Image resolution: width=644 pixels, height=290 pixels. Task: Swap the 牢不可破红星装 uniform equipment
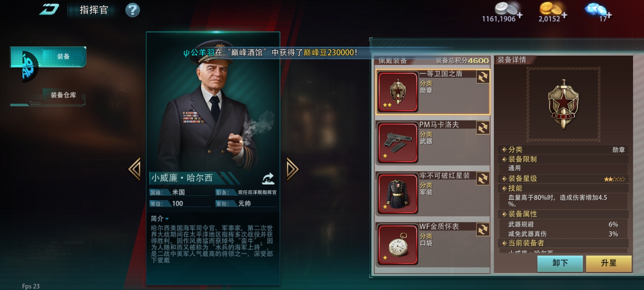[483, 178]
